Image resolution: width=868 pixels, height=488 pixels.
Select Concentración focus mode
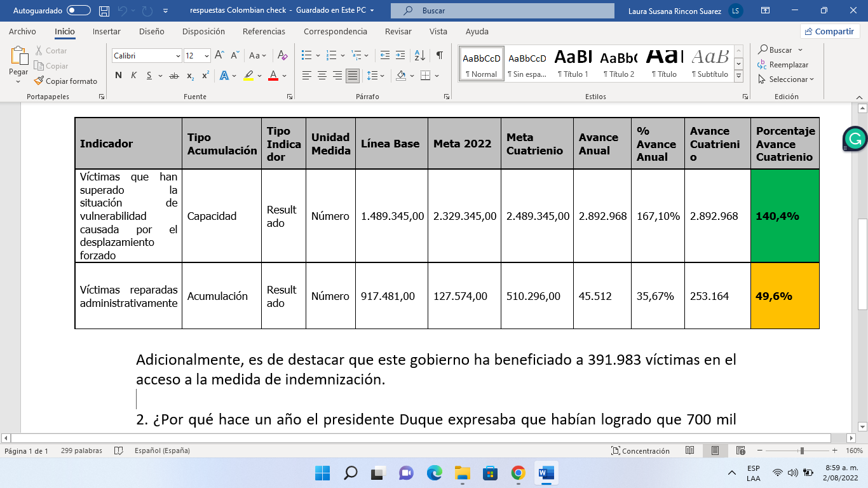[640, 451]
